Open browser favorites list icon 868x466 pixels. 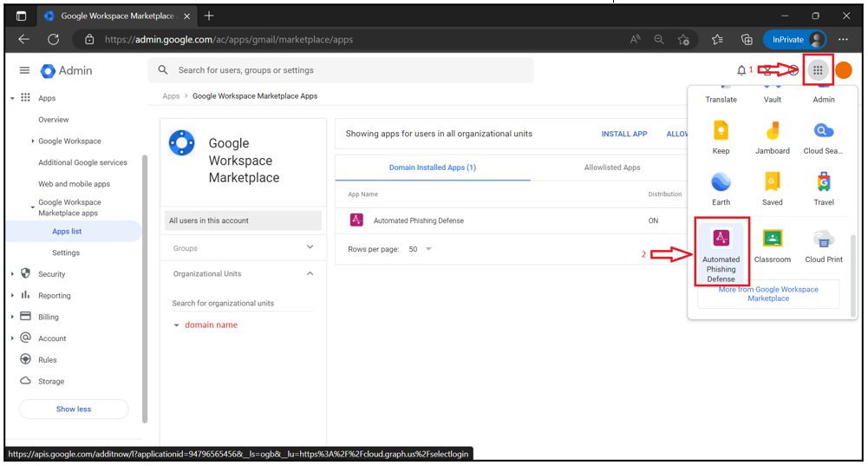717,39
